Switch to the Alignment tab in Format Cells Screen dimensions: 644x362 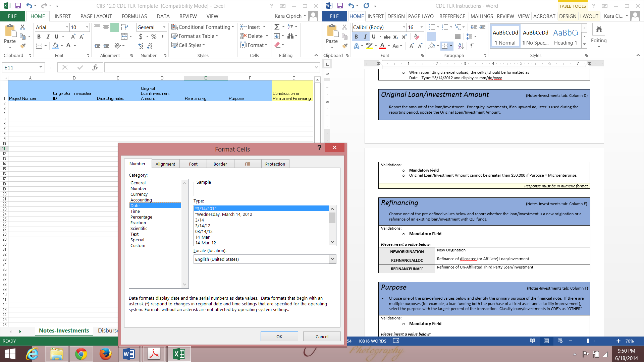(165, 164)
